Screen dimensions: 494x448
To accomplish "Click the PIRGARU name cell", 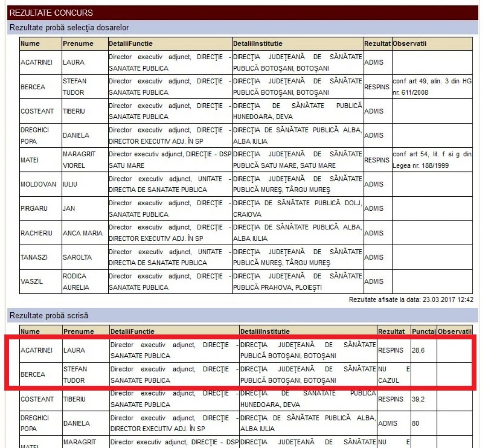I will 34,208.
